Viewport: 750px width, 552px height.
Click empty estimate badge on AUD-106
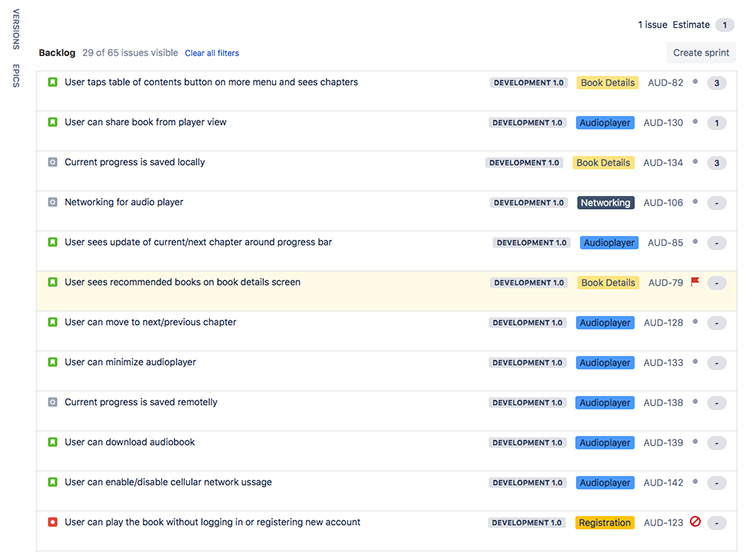[x=717, y=203]
